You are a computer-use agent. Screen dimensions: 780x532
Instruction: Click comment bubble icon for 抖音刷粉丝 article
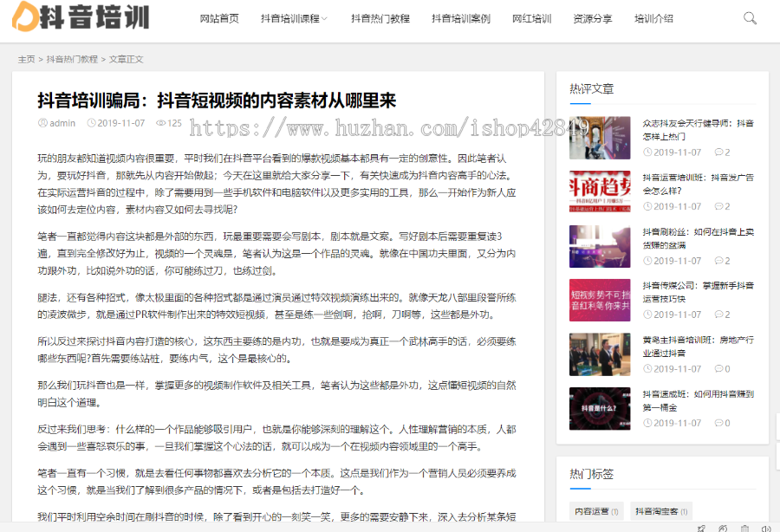[718, 261]
